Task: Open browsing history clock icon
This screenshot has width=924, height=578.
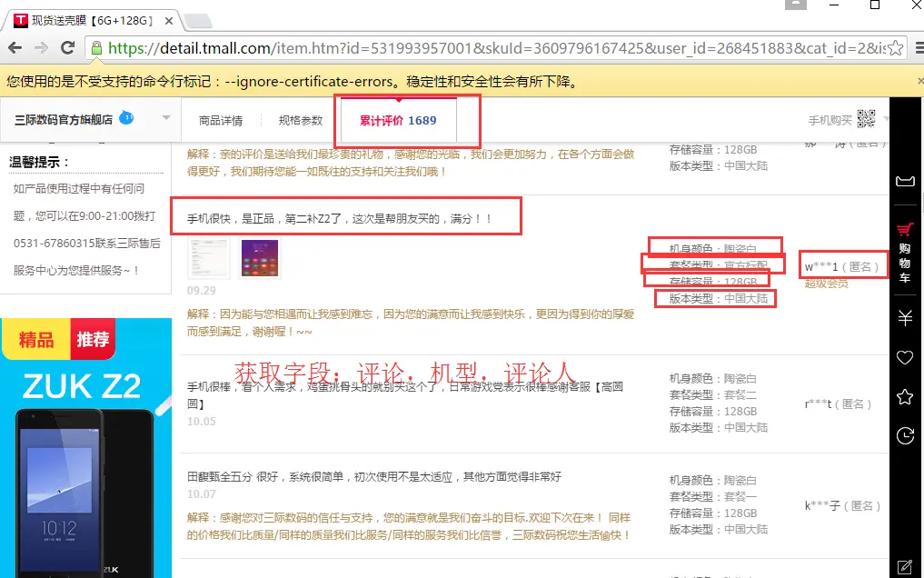Action: 905,436
